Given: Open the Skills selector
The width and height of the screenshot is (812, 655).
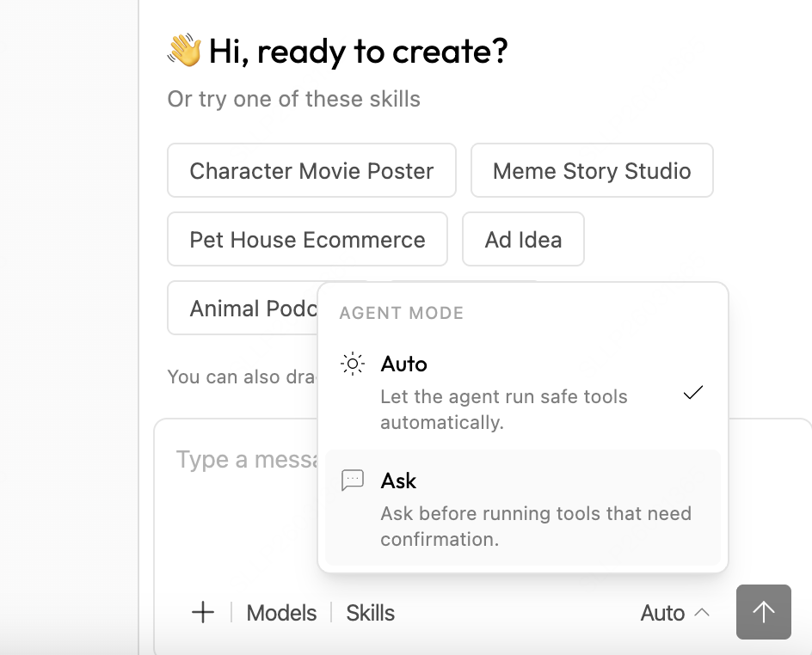Looking at the screenshot, I should click(370, 613).
